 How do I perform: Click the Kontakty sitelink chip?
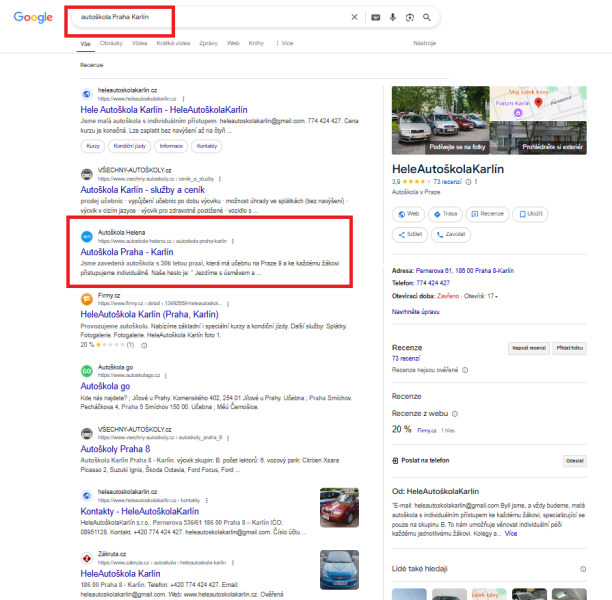tap(206, 146)
